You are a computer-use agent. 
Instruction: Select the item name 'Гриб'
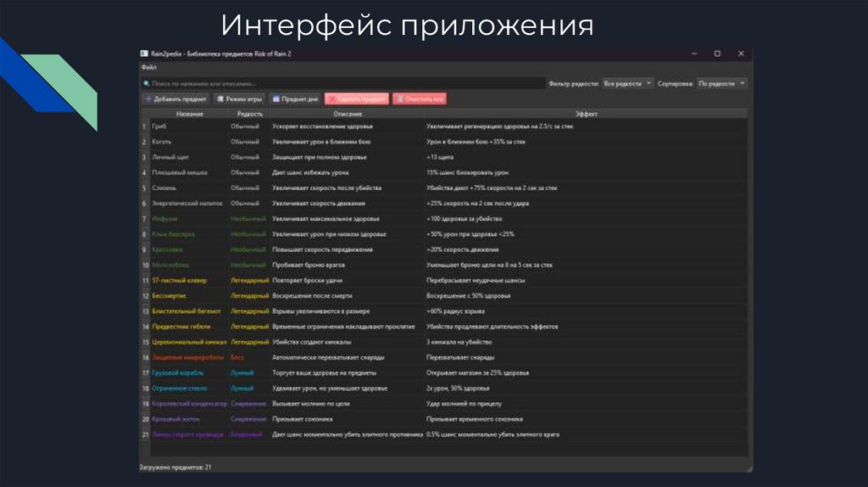pyautogui.click(x=159, y=126)
